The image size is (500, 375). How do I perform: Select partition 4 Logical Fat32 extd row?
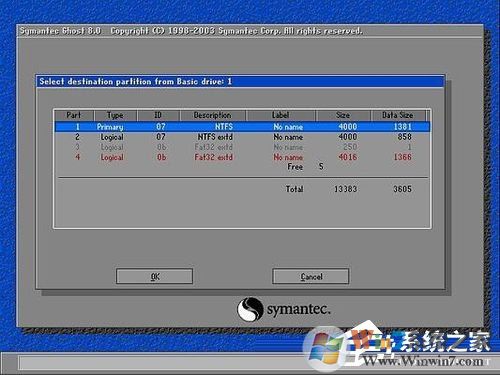click(242, 157)
